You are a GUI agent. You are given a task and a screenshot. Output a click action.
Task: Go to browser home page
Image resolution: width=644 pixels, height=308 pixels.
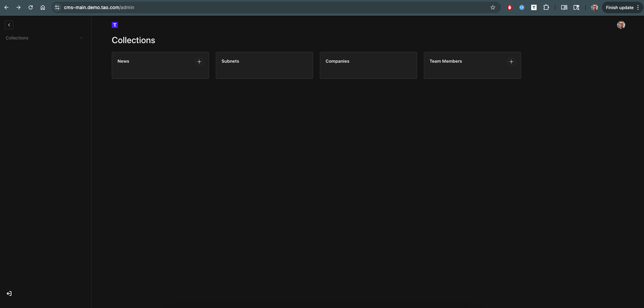click(x=43, y=7)
